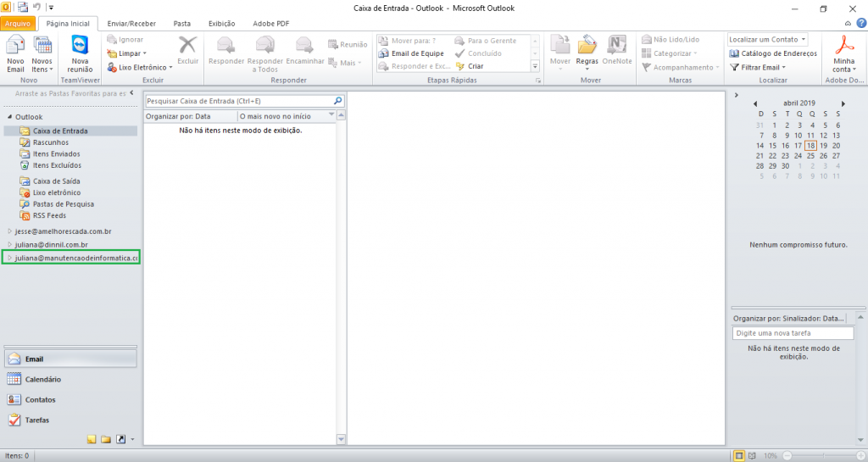The image size is (868, 462).
Task: Collapse the Outlook folder tree
Action: pyautogui.click(x=9, y=117)
